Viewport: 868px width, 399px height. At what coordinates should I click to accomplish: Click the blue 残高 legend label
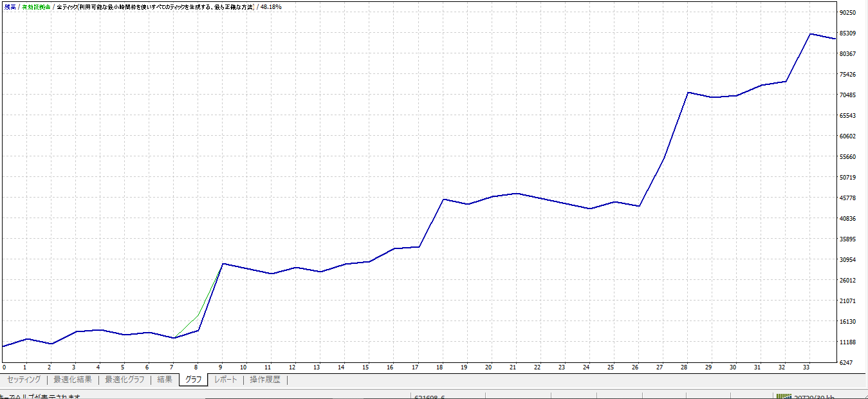pyautogui.click(x=10, y=6)
